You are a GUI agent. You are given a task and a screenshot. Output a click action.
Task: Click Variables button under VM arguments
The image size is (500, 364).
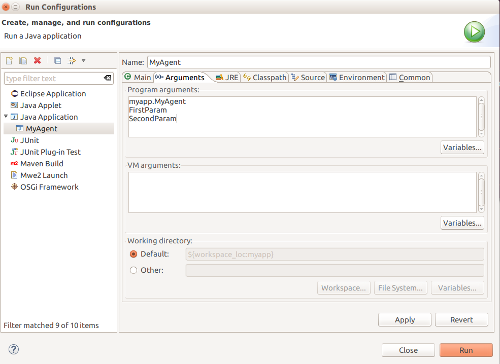click(462, 223)
